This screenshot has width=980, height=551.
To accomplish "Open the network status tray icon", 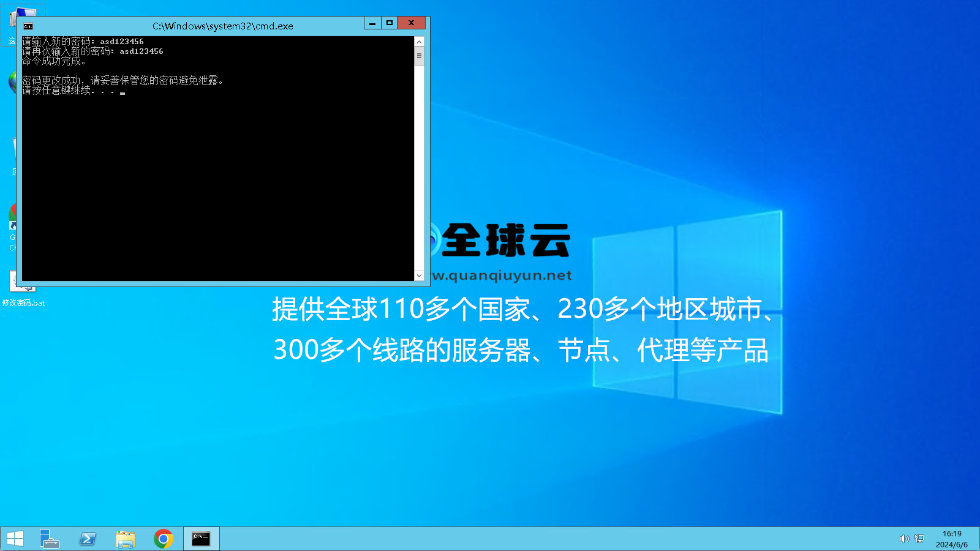I will pos(919,539).
